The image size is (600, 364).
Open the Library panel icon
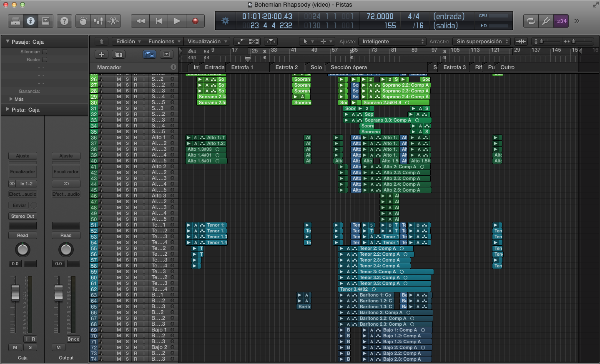(x=16, y=21)
